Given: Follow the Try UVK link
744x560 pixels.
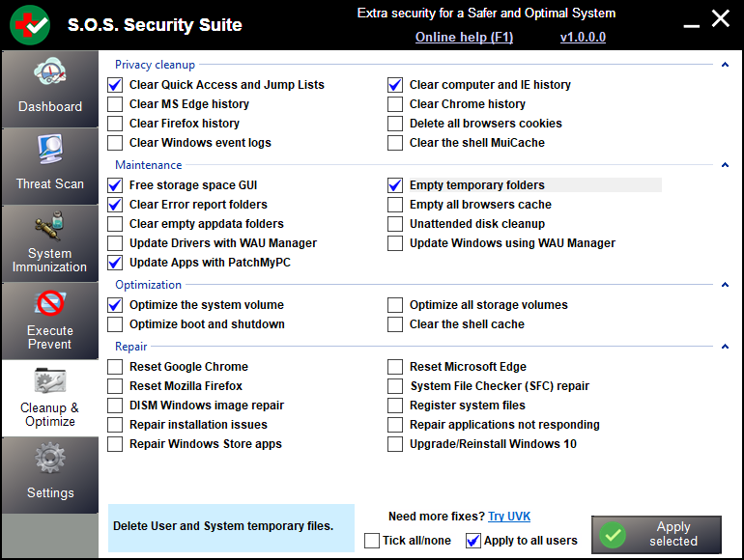Looking at the screenshot, I should click(509, 517).
